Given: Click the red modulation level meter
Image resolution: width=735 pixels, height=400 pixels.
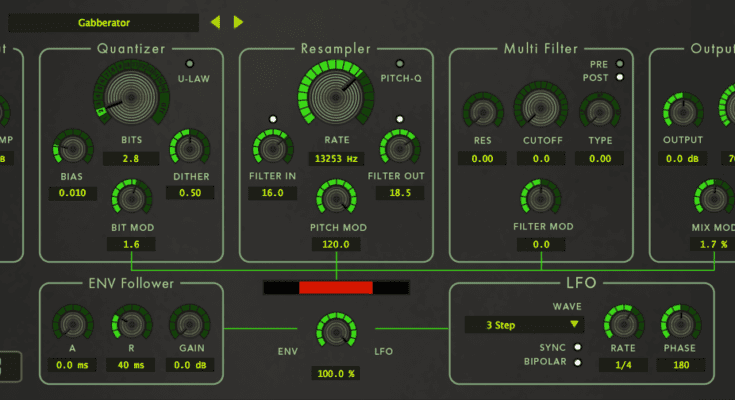Looking at the screenshot, I should [x=336, y=288].
